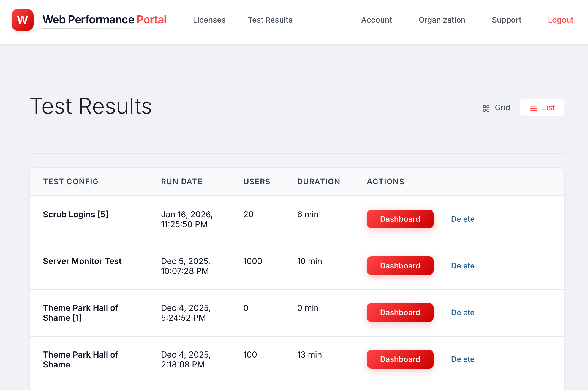Open Test Results in the navigation bar
This screenshot has width=588, height=390.
[x=270, y=20]
